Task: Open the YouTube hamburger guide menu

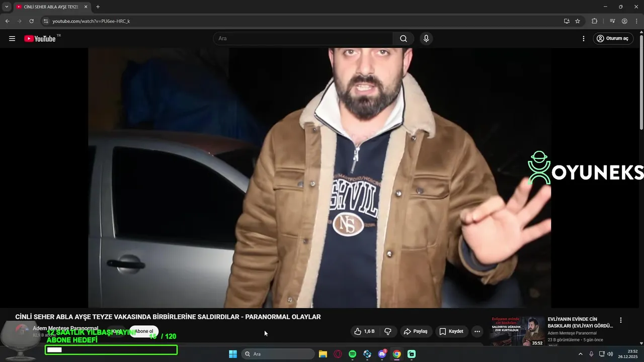Action: coord(12,39)
